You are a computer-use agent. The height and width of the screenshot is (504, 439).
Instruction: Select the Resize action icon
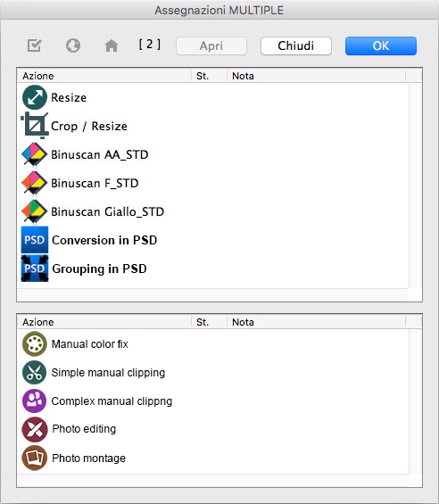click(35, 97)
